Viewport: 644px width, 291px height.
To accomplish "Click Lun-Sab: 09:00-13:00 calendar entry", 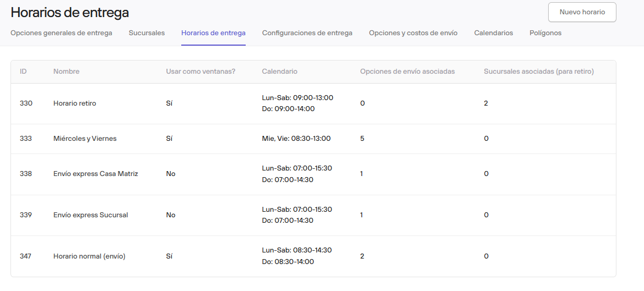I will [x=297, y=97].
